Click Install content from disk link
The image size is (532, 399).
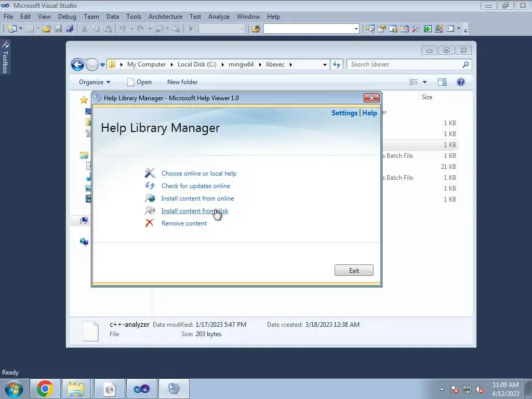(194, 211)
